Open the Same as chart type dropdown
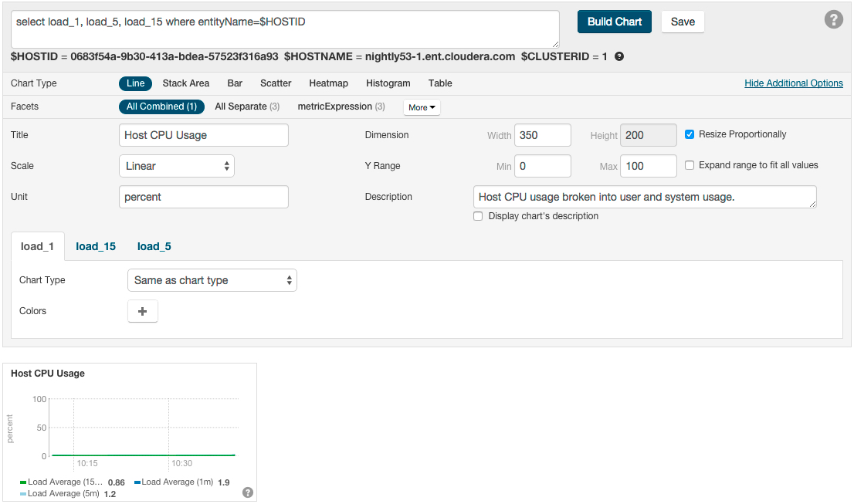The width and height of the screenshot is (854, 504). pyautogui.click(x=212, y=280)
